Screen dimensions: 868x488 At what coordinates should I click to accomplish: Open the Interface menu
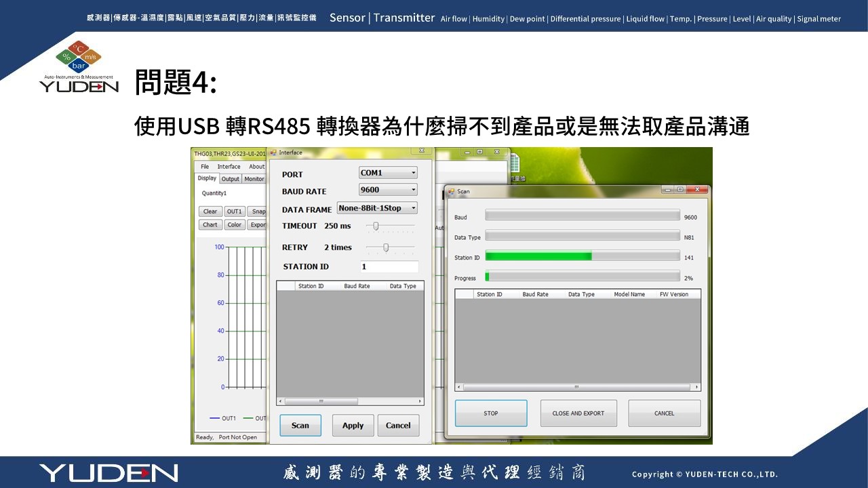229,167
